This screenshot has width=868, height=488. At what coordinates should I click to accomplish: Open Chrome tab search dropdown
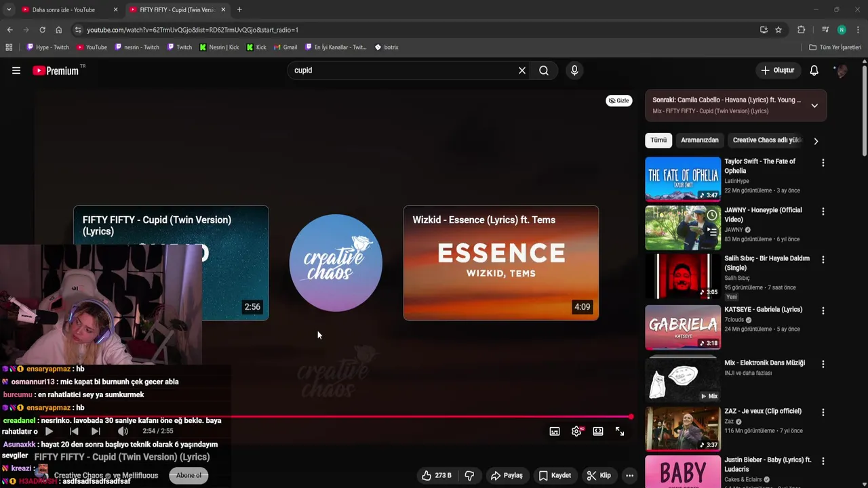coord(9,9)
